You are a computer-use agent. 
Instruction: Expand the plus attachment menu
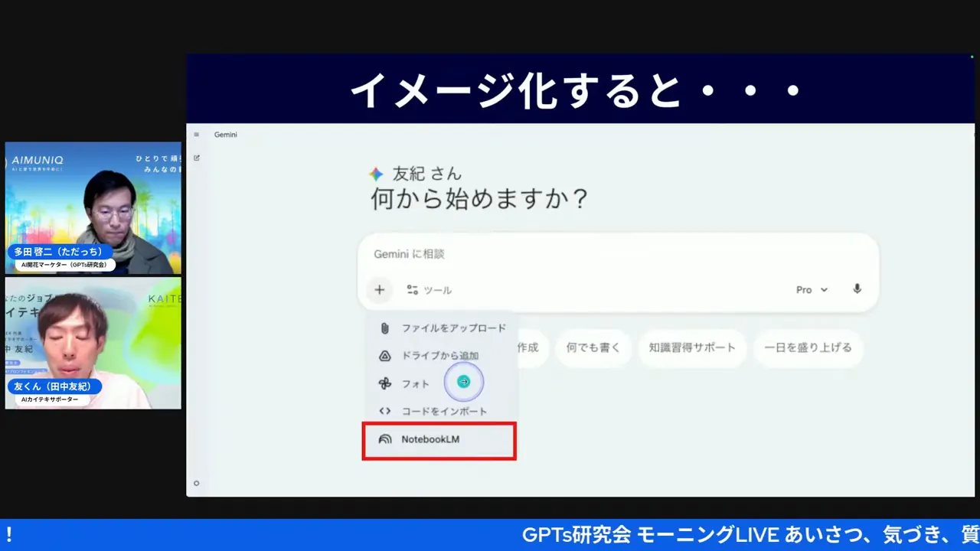pyautogui.click(x=379, y=289)
